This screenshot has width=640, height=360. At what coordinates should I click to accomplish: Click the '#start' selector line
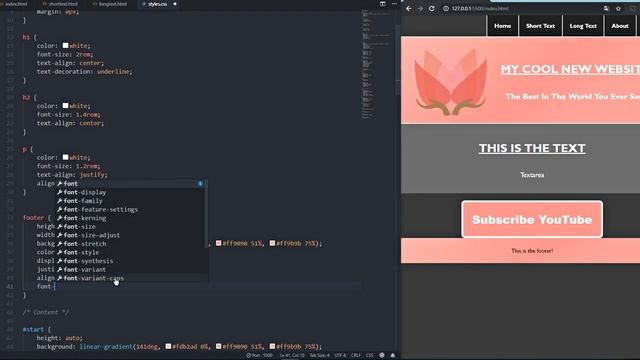click(x=36, y=329)
